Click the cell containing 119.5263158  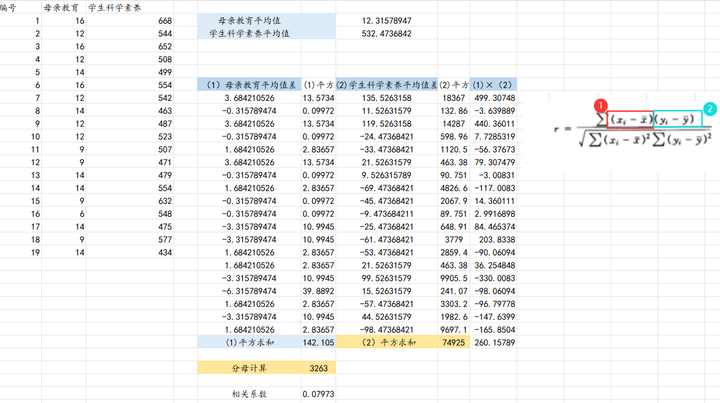coord(387,123)
